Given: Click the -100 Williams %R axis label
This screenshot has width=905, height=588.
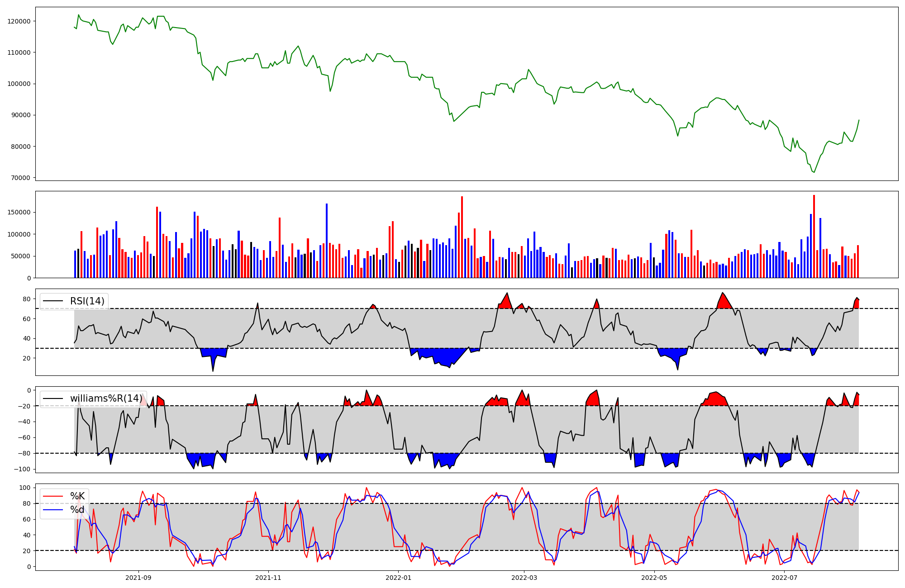Looking at the screenshot, I should click(23, 469).
